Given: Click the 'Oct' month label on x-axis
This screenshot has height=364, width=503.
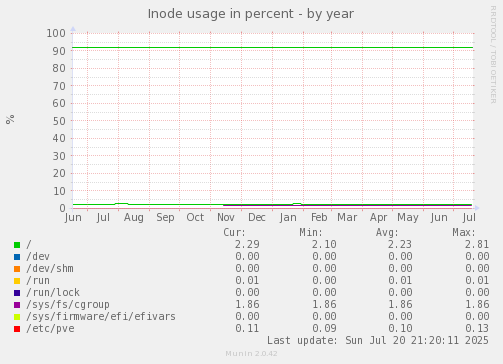Looking at the screenshot, I should [x=195, y=218].
